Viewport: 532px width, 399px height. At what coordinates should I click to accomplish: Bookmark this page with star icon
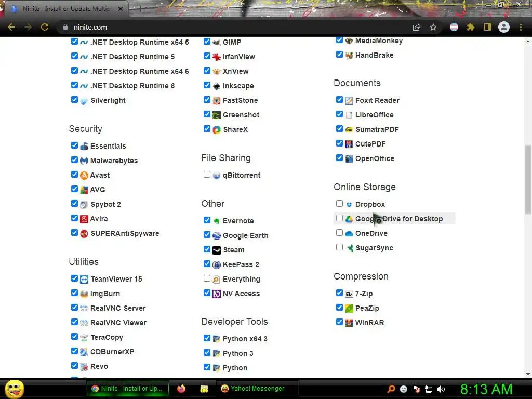(x=433, y=27)
